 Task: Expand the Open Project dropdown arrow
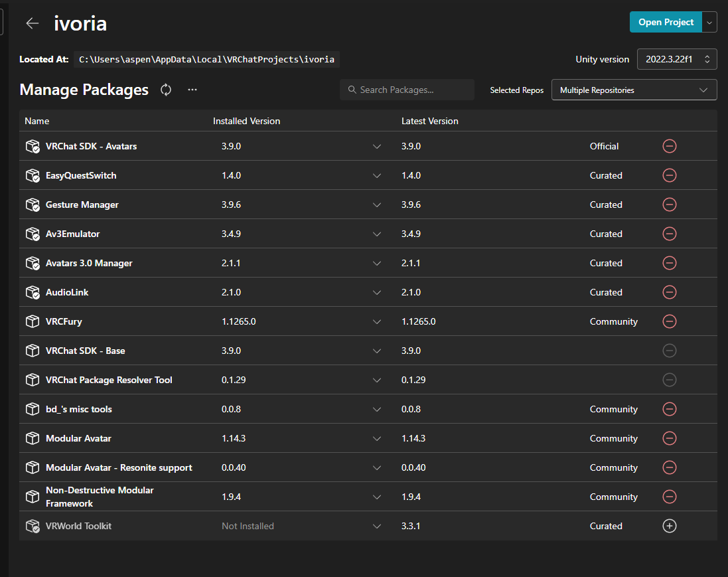(x=709, y=23)
